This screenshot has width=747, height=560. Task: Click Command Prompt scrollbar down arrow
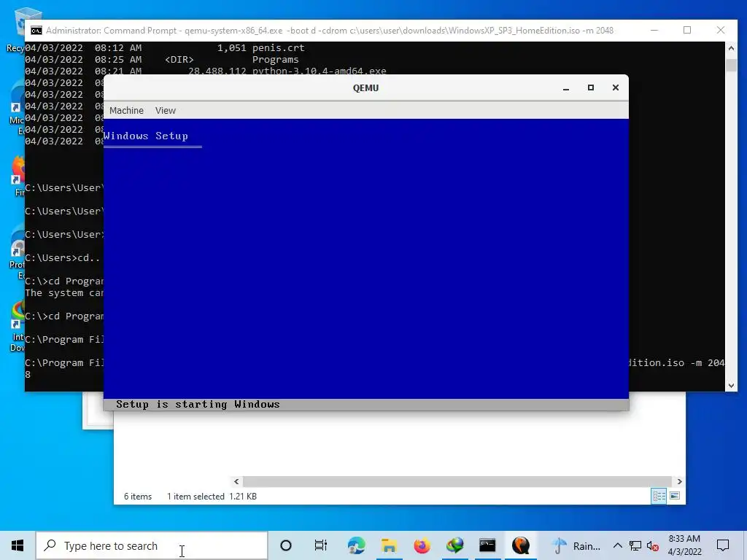tap(731, 386)
